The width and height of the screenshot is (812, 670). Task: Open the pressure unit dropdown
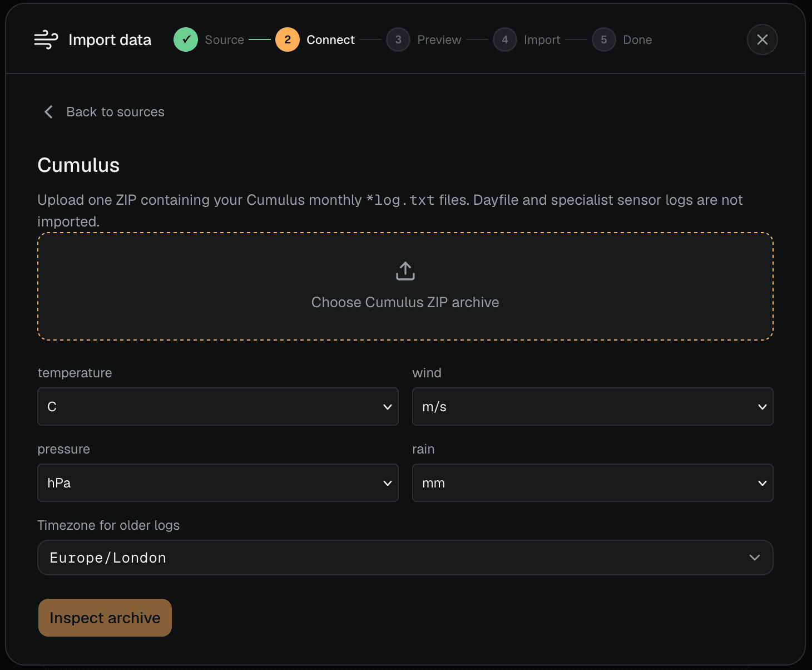point(218,483)
